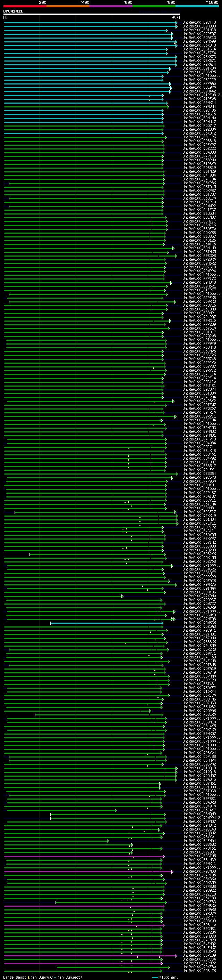Image resolution: width=222 pixels, height=980 pixels.
Task: Click the green alignment bar for UniRef100_O23364
Action: point(91,473)
